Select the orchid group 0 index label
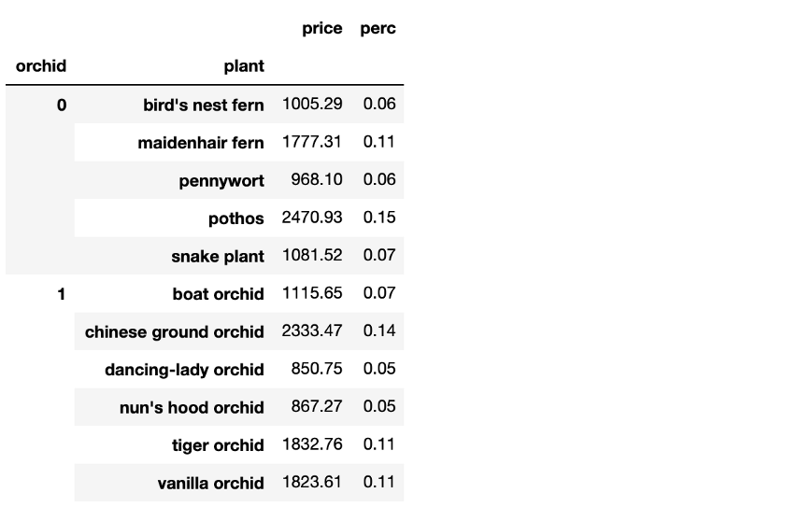The width and height of the screenshot is (812, 507). [62, 105]
